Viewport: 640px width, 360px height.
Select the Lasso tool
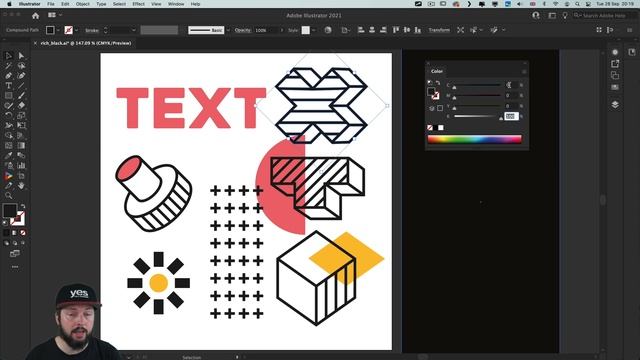[x=21, y=65]
